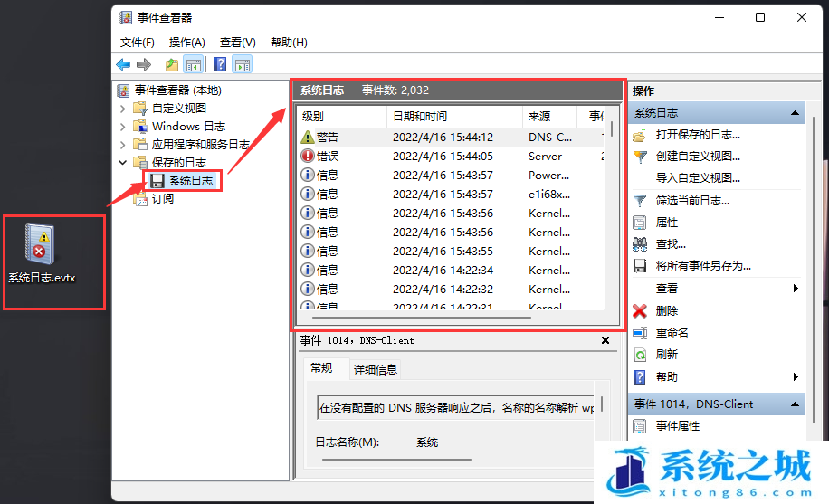Open the 查看(V) menu
The height and width of the screenshot is (504, 829).
pos(237,42)
